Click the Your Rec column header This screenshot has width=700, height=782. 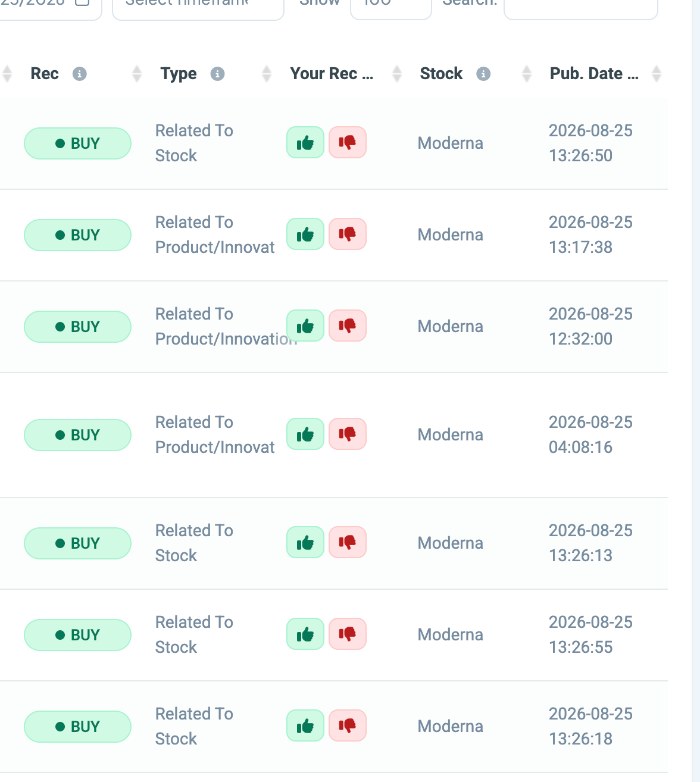pyautogui.click(x=332, y=74)
